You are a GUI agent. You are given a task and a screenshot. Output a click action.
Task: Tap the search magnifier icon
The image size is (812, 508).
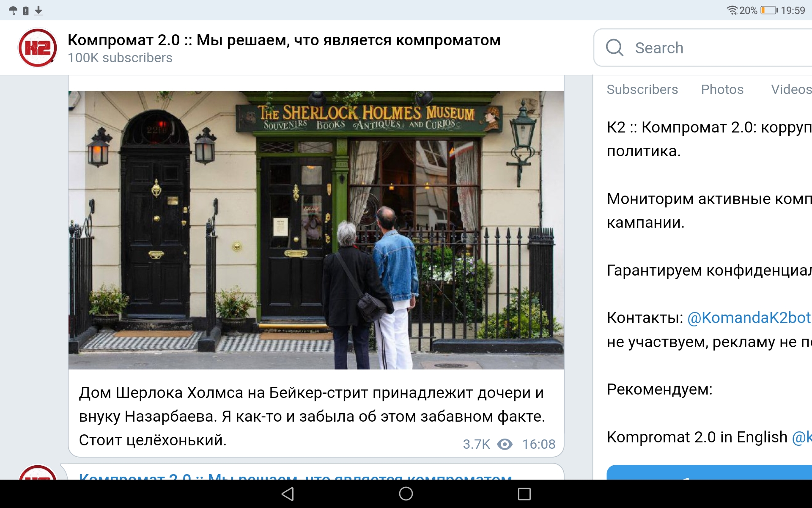point(614,48)
